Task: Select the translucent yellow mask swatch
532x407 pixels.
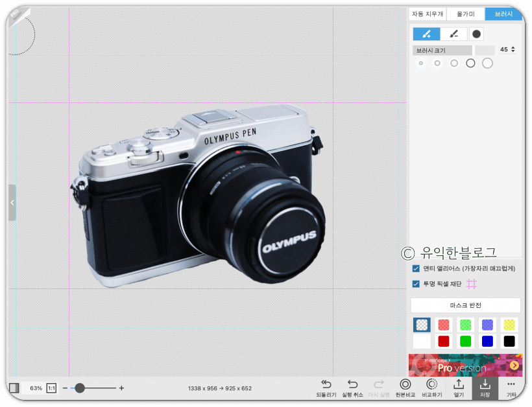Action: [x=509, y=325]
